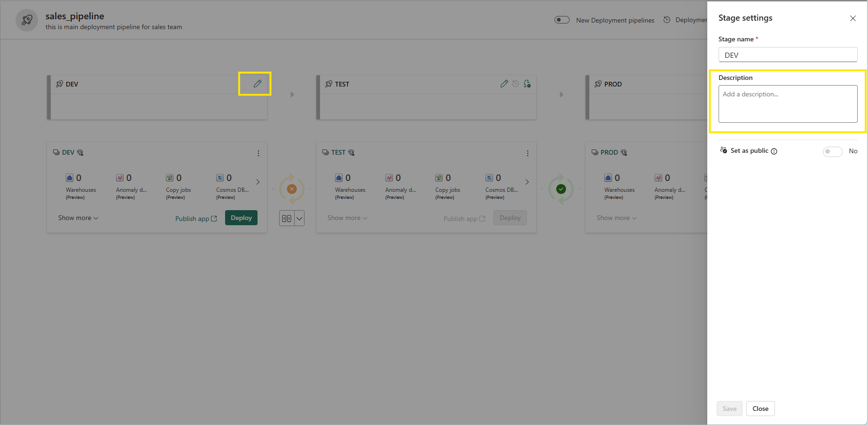Screen dimensions: 868x425
Task: Click the Cosmos DB icon in DEV workspace card
Action: (220, 178)
